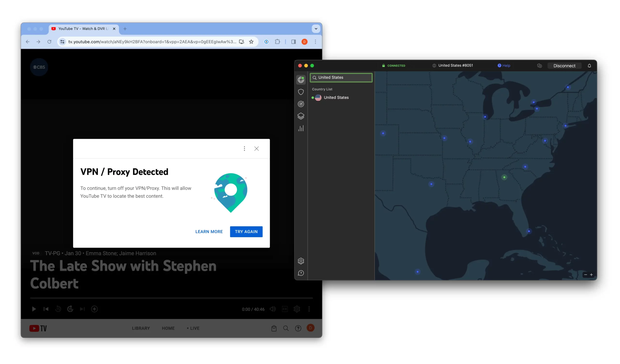Go forward in the Chrome browser
The height and width of the screenshot is (364, 620).
tap(38, 42)
